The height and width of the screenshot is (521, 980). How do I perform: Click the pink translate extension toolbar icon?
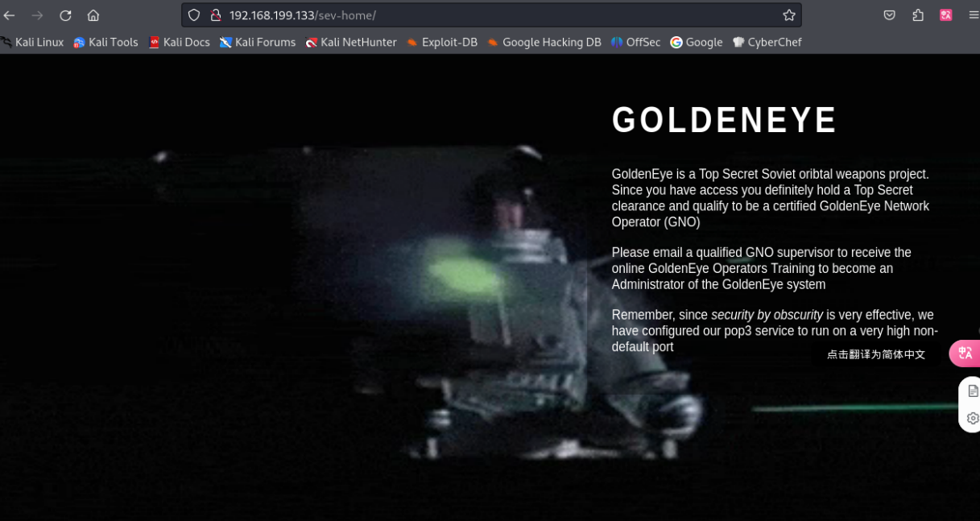tap(945, 15)
